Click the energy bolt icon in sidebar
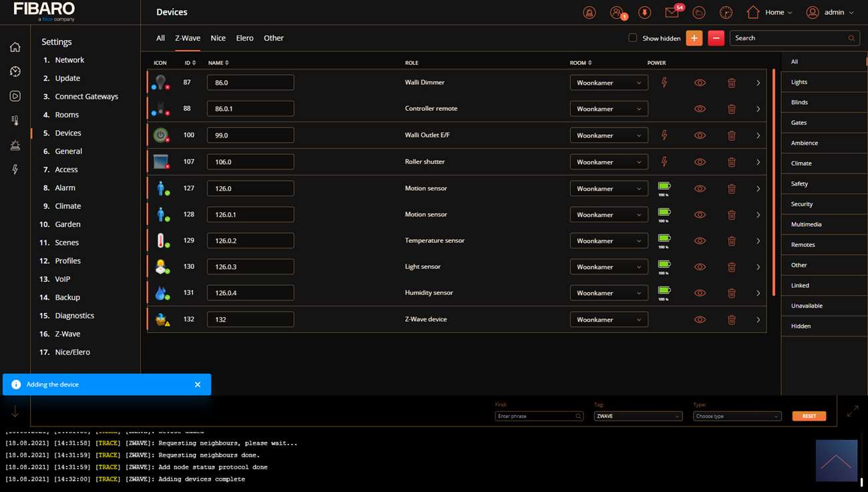Viewport: 868px width, 492px height. (15, 170)
